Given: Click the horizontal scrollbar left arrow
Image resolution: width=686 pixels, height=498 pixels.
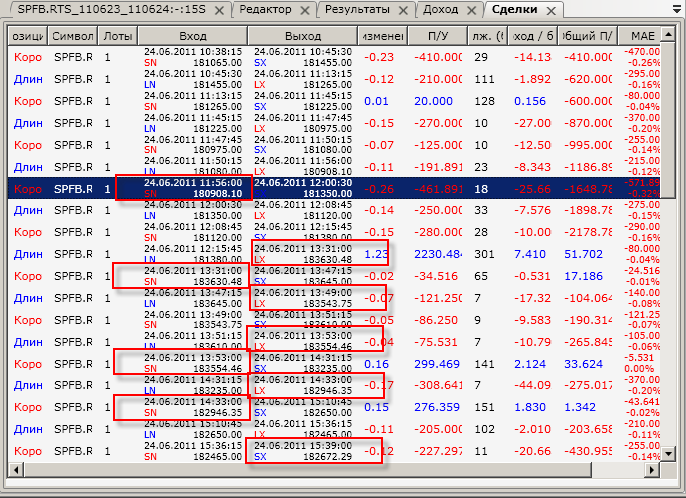Looking at the screenshot, I should click(x=16, y=470).
